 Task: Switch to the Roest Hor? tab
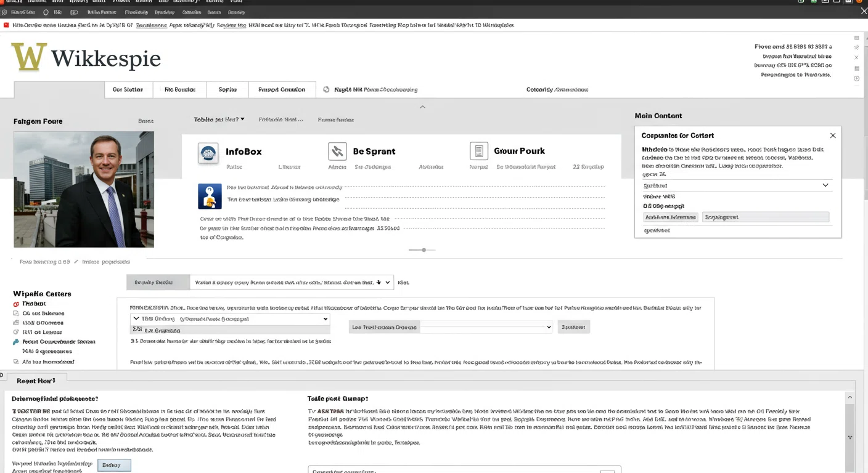(x=36, y=381)
